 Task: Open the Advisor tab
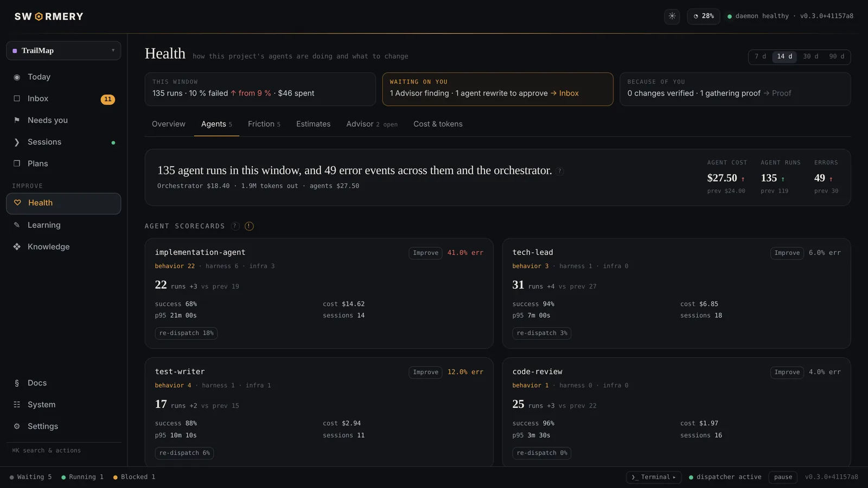tap(372, 124)
